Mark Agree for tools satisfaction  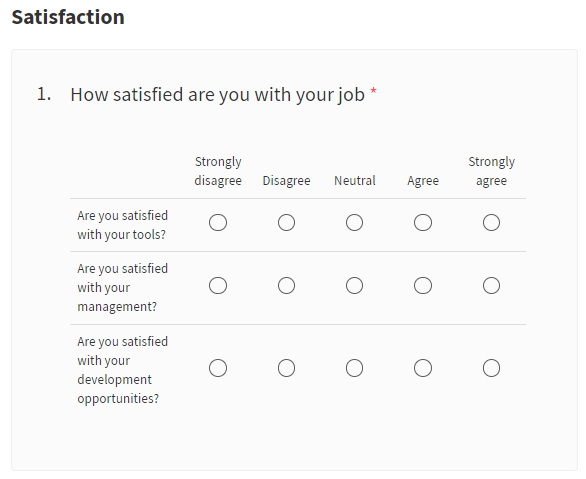click(x=423, y=223)
